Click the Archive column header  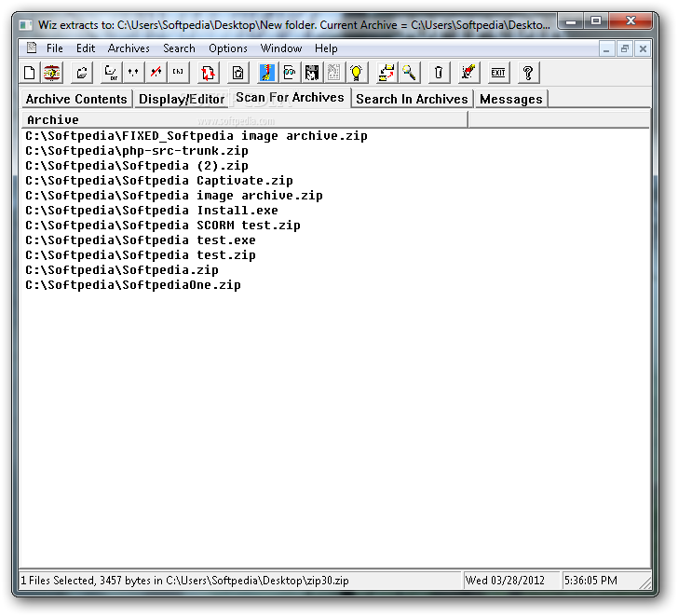click(x=245, y=120)
